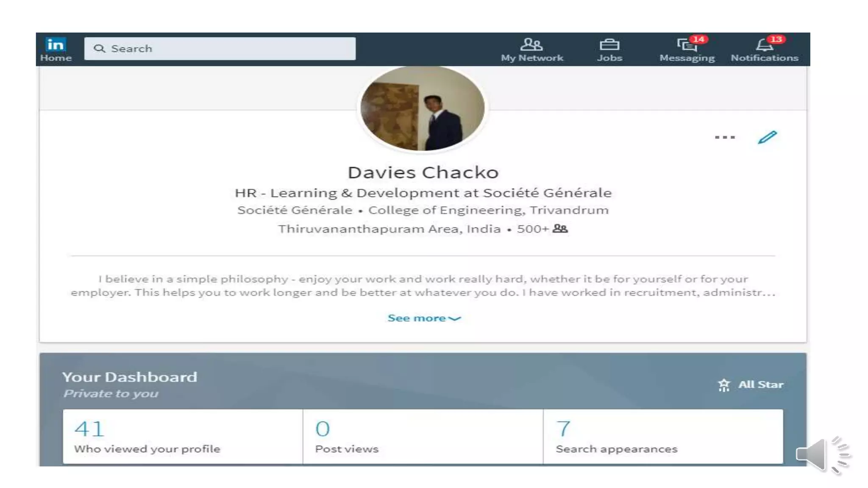The image size is (868, 488).
Task: Click the pencil edit profile icon
Action: pos(767,137)
